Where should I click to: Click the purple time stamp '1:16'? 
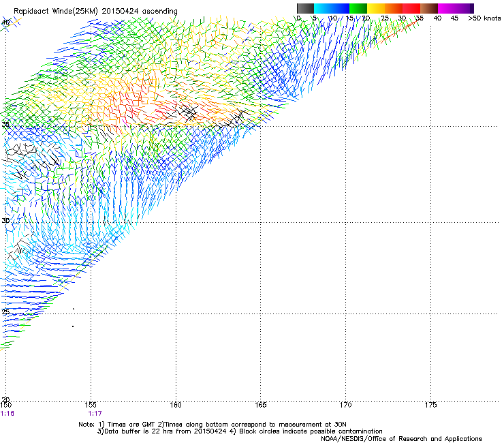tap(7, 414)
